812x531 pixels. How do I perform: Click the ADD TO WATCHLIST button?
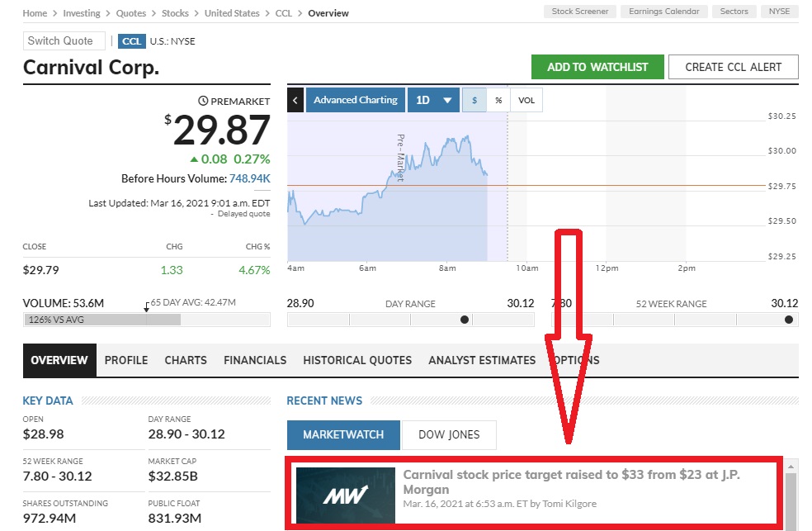tap(597, 67)
